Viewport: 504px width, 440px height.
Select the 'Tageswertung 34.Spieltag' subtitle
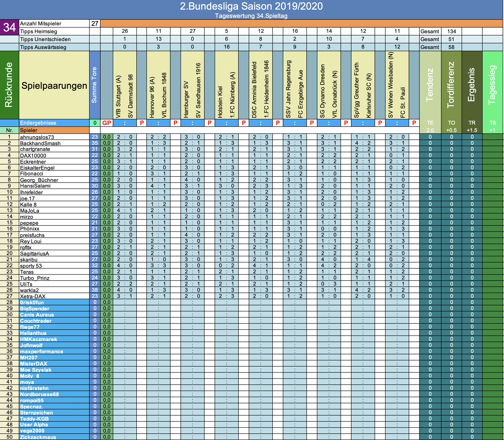pyautogui.click(x=251, y=16)
